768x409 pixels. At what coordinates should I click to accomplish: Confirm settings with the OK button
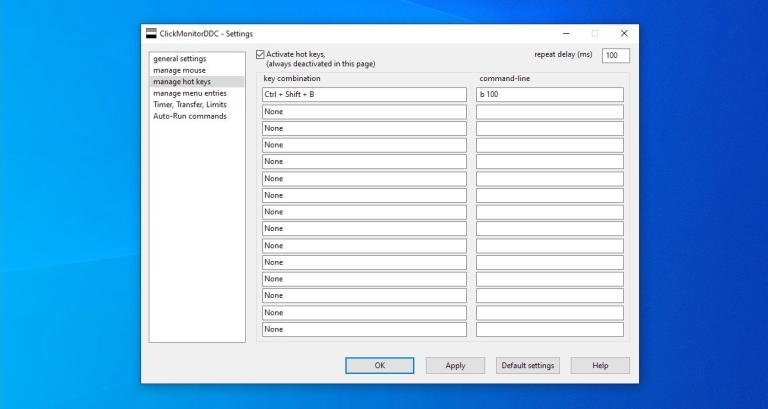click(x=380, y=365)
